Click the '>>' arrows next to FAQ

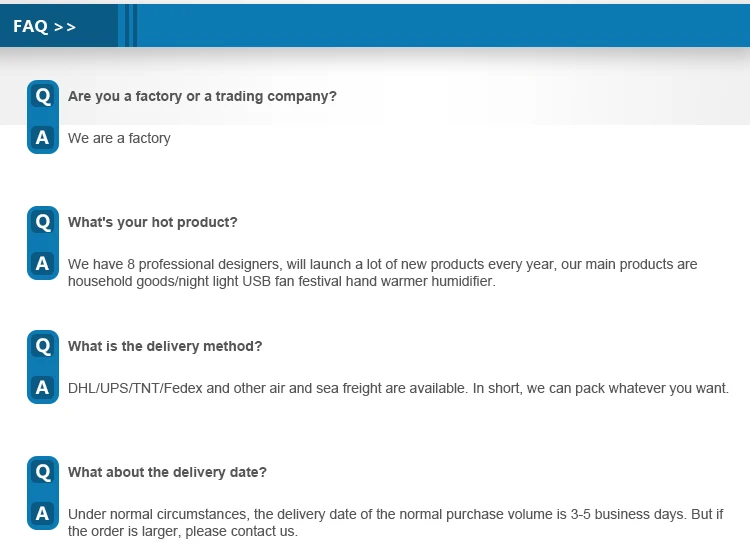point(65,27)
